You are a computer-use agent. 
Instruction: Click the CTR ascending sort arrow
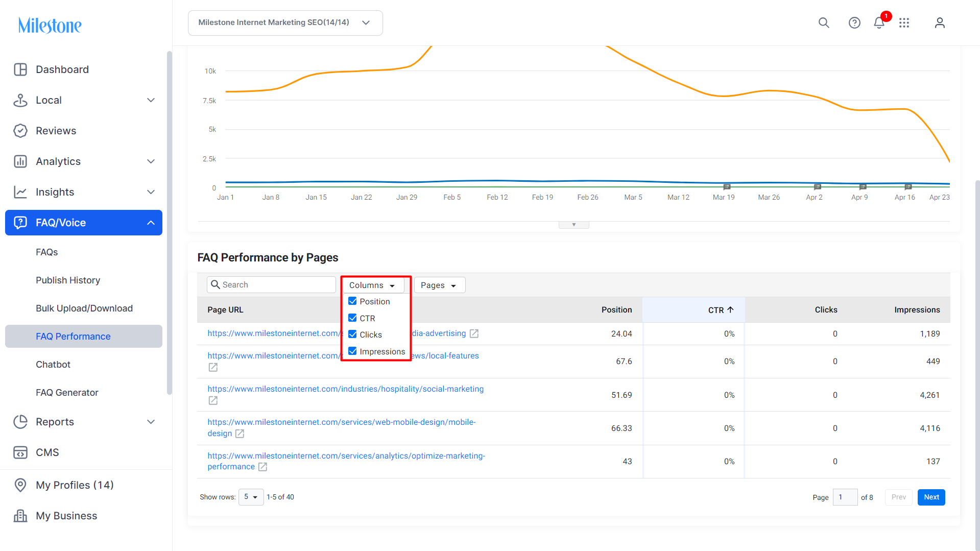coord(730,310)
